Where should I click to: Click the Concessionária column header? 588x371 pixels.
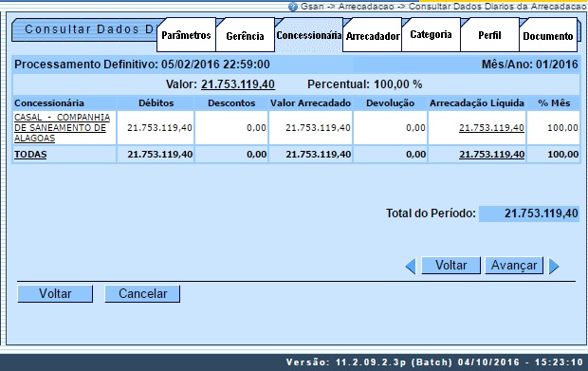tap(49, 103)
